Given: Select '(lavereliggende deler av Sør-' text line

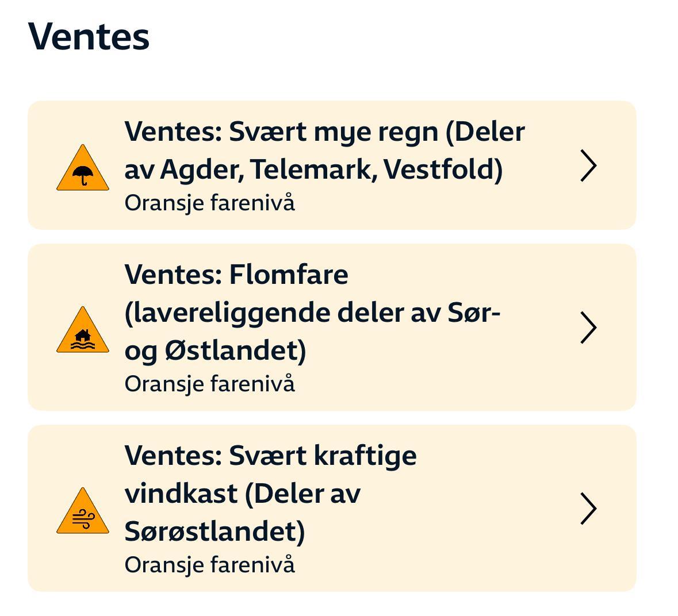Looking at the screenshot, I should (x=312, y=313).
